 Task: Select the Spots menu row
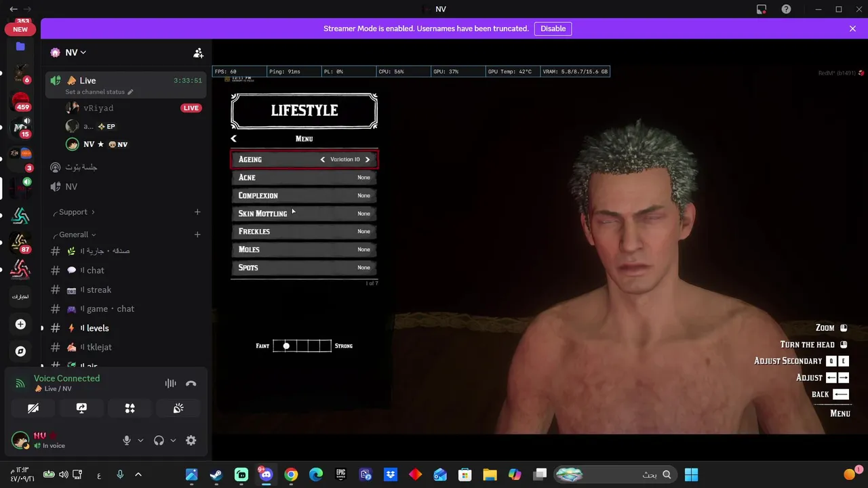coord(304,267)
